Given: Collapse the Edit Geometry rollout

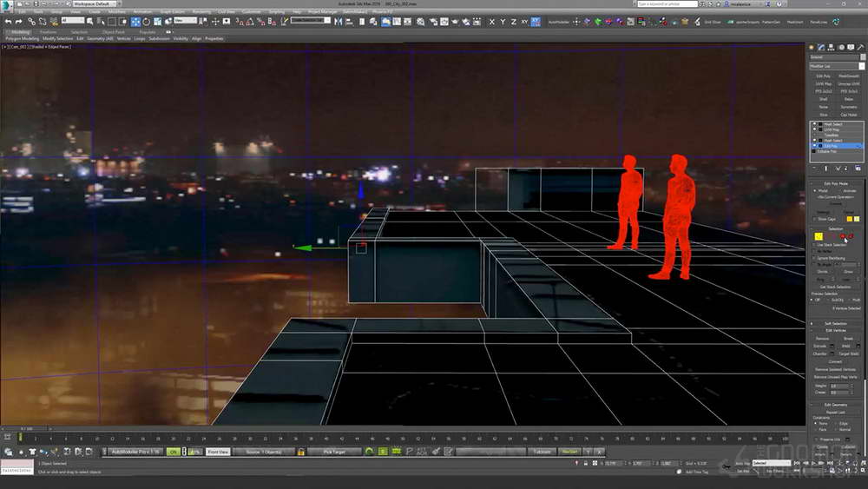Looking at the screenshot, I should [x=835, y=405].
